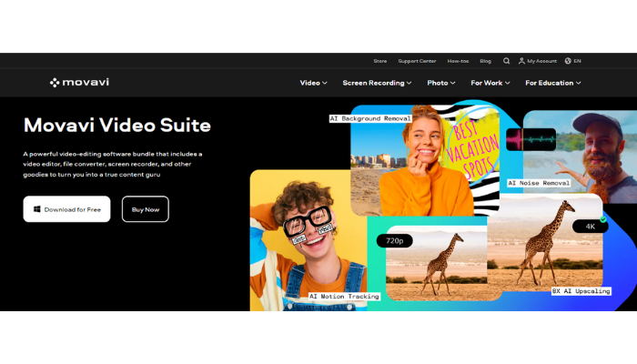Open the For Work menu

coord(490,83)
